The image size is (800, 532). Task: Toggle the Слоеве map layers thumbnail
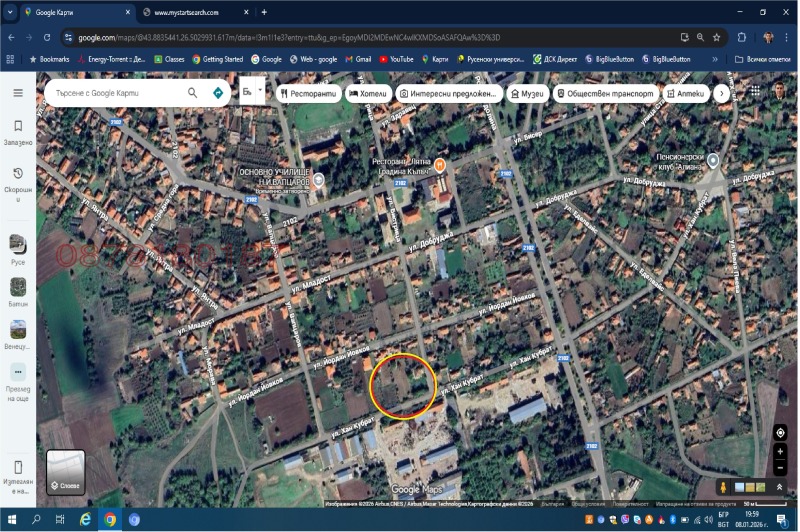[66, 472]
